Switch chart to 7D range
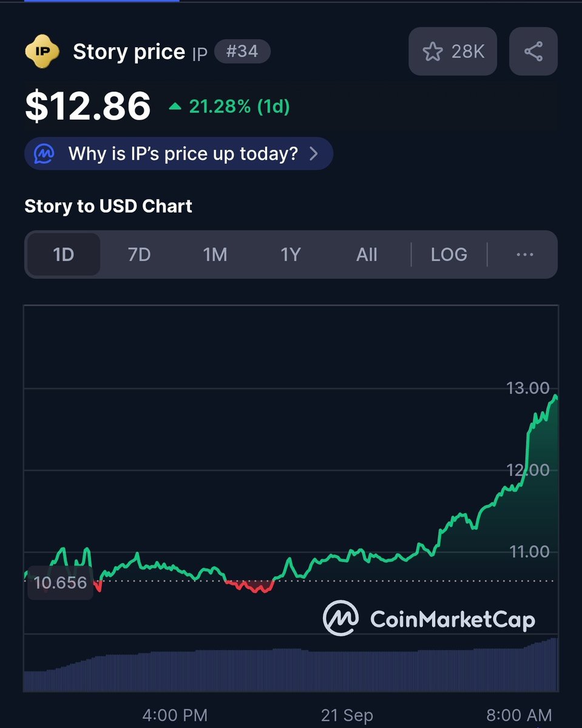582x728 pixels. pos(139,255)
